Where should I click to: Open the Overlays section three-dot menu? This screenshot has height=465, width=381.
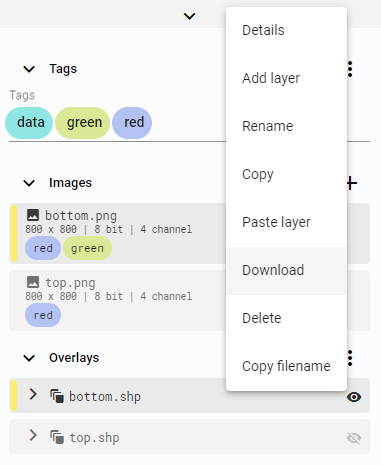(350, 358)
